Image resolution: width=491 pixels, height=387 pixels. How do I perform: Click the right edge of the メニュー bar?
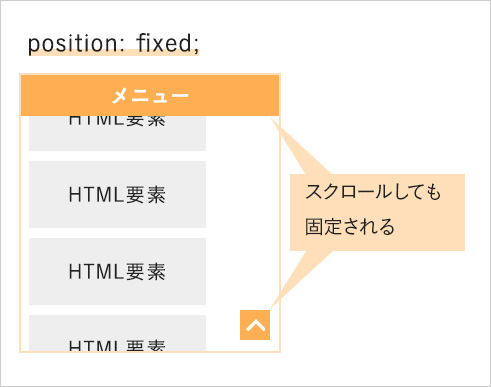click(275, 95)
